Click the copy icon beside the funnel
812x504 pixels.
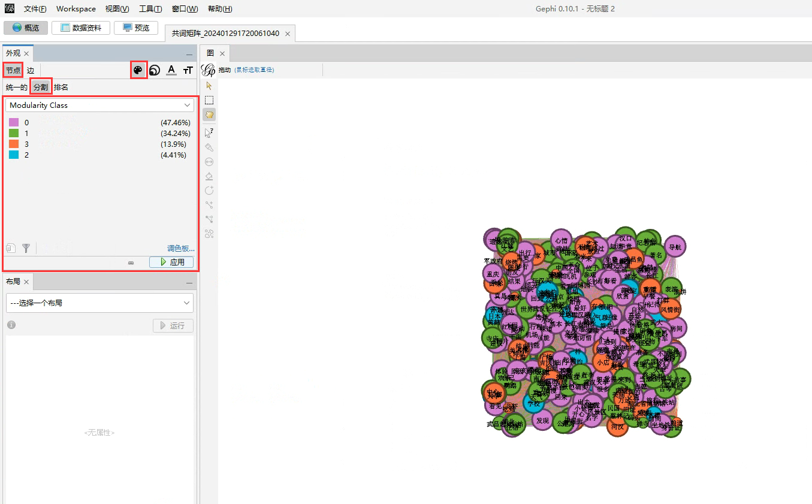point(11,248)
